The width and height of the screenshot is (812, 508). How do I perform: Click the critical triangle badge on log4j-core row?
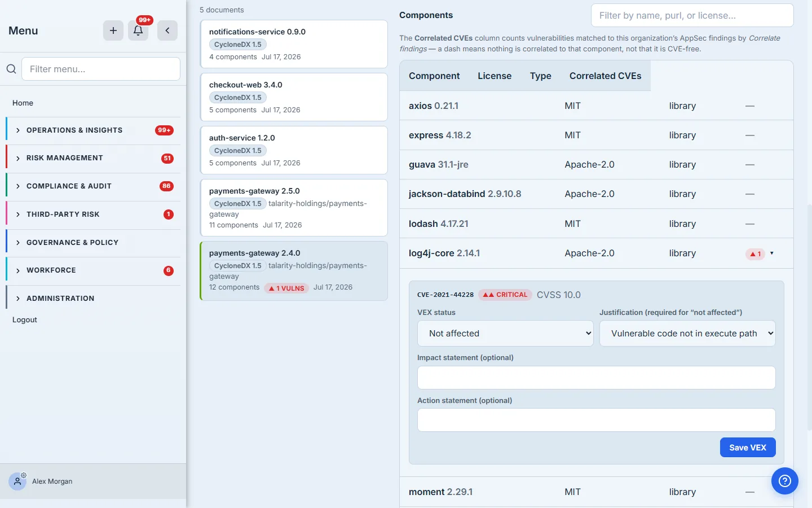(755, 254)
